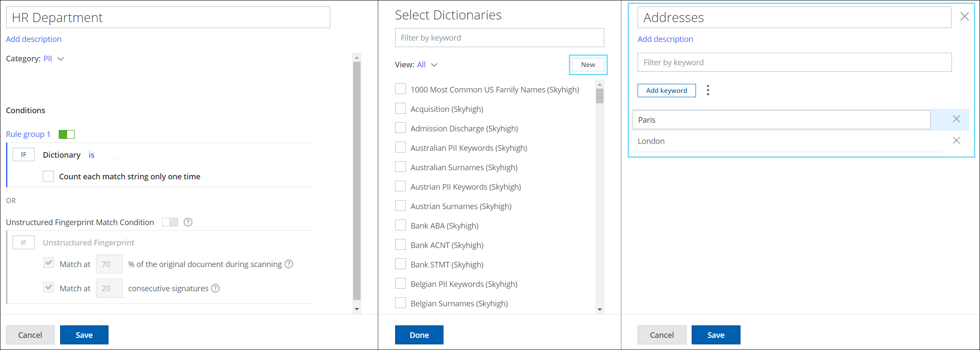Change the Dictionary 'is' operator

pyautogui.click(x=91, y=155)
